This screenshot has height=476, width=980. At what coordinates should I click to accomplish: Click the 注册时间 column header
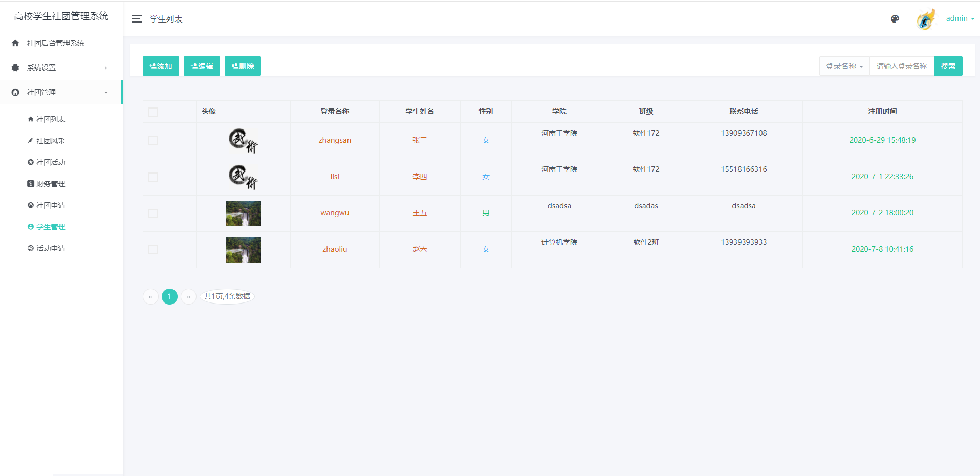click(x=882, y=111)
